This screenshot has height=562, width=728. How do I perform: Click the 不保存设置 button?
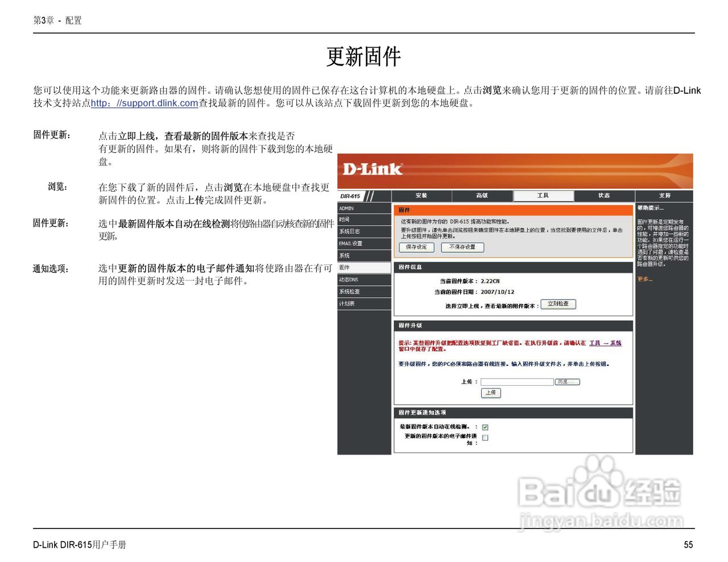[462, 247]
